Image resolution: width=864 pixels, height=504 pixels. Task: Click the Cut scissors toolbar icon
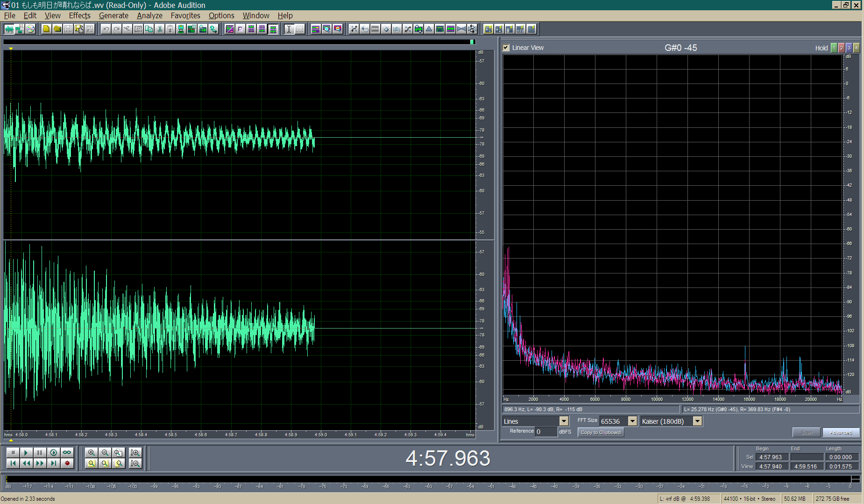click(x=160, y=29)
